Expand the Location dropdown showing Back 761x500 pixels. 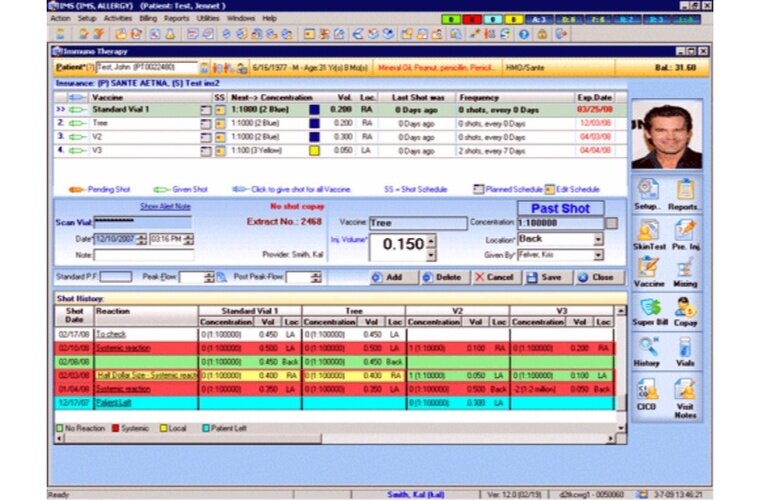tap(598, 240)
